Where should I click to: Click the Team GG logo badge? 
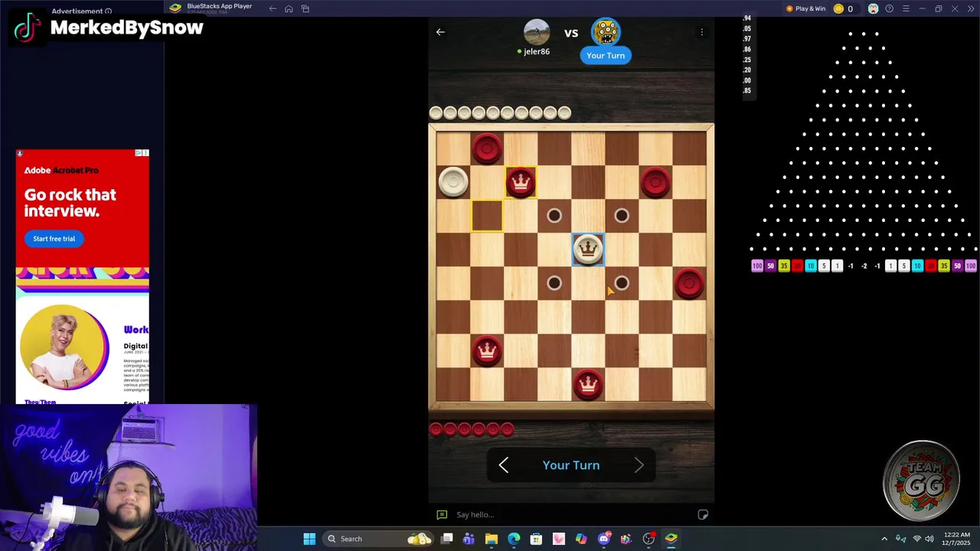click(x=922, y=481)
